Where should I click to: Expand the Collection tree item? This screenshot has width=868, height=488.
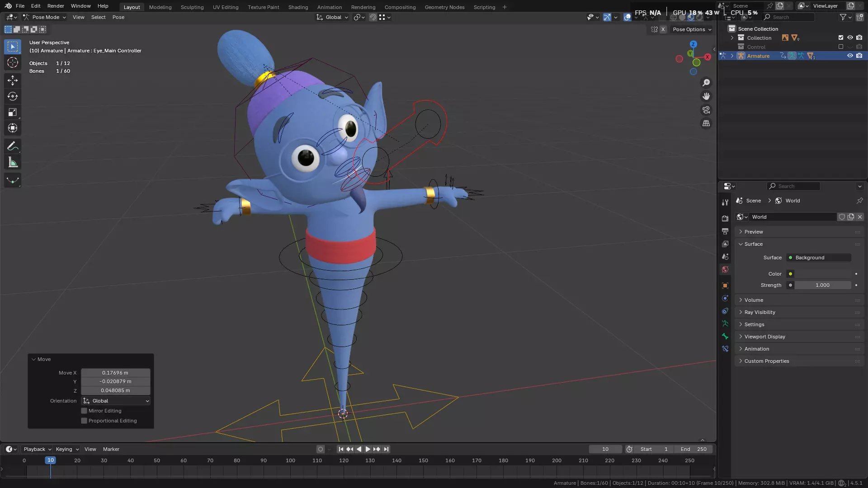pos(732,38)
